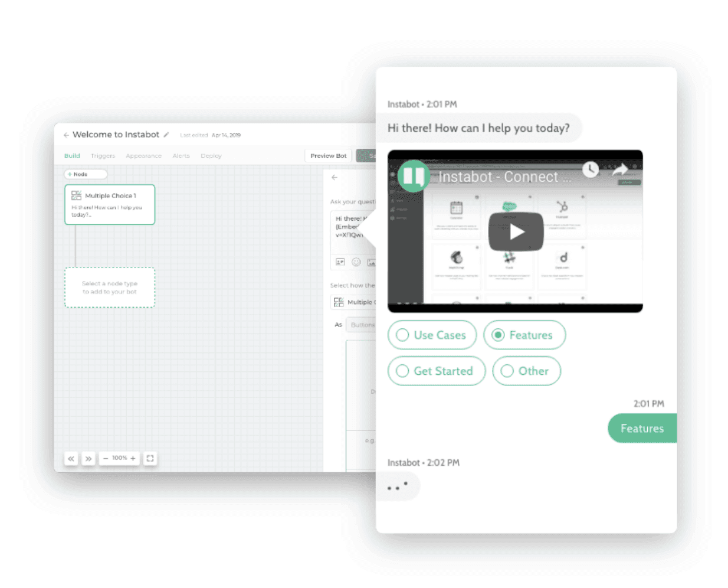The image size is (728, 588).
Task: Click the typing indicator bubble
Action: click(398, 486)
